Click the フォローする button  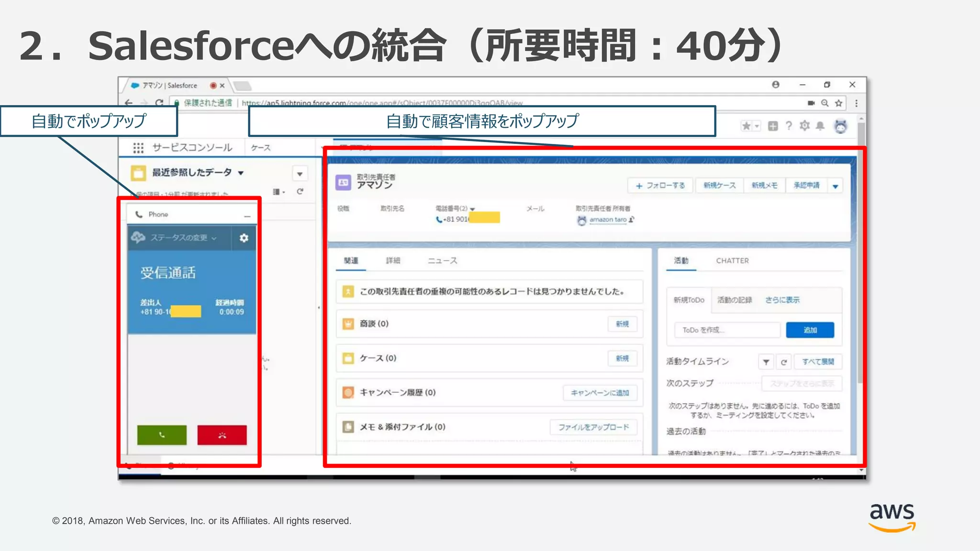pyautogui.click(x=660, y=186)
